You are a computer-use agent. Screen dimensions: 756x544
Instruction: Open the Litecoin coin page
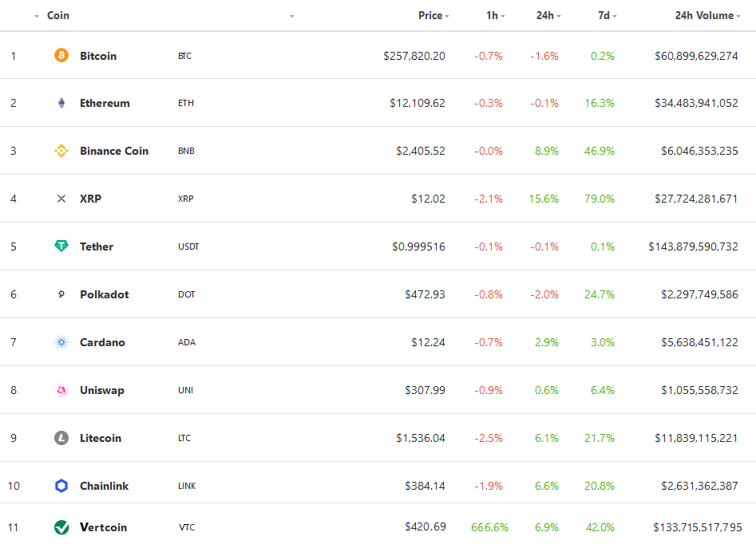(101, 438)
